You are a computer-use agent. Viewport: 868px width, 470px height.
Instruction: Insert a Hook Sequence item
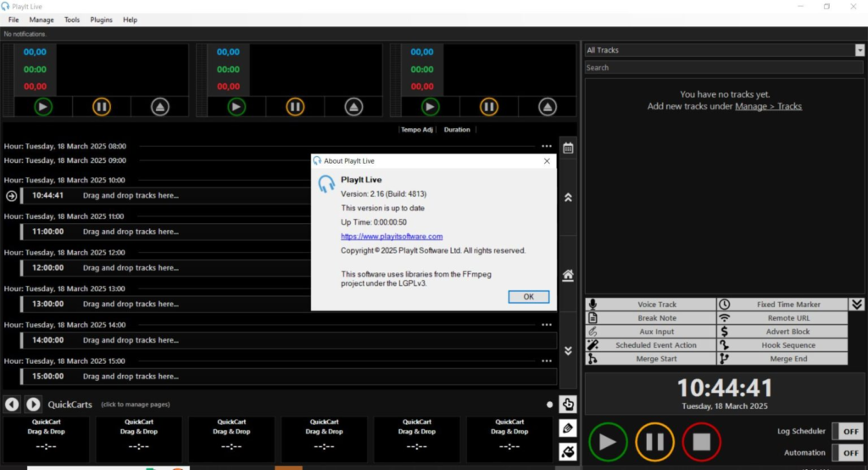tap(782, 344)
